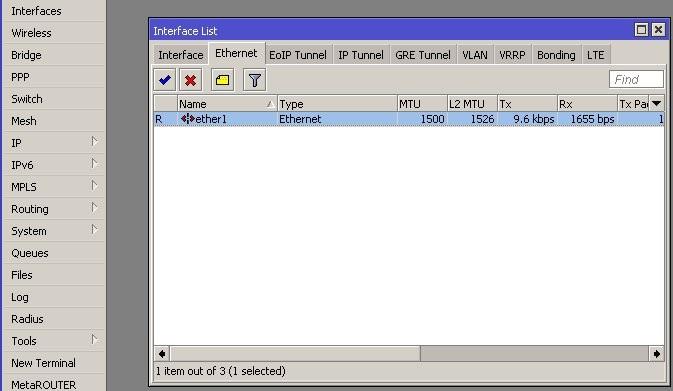673x391 pixels.
Task: Launch New Terminal from the sidebar
Action: (x=54, y=363)
